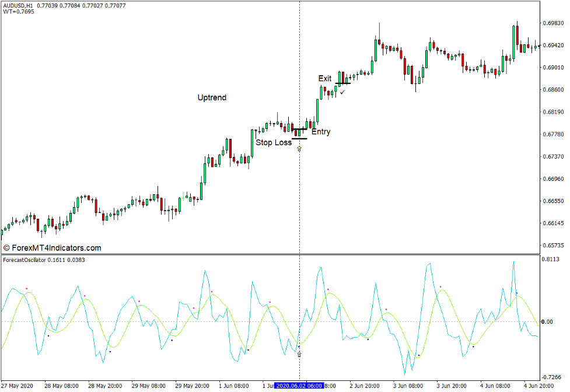Click the Exit annotation text

coord(324,78)
